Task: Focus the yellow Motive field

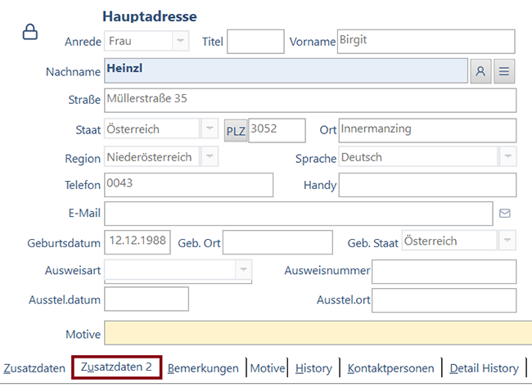Action: tap(318, 334)
